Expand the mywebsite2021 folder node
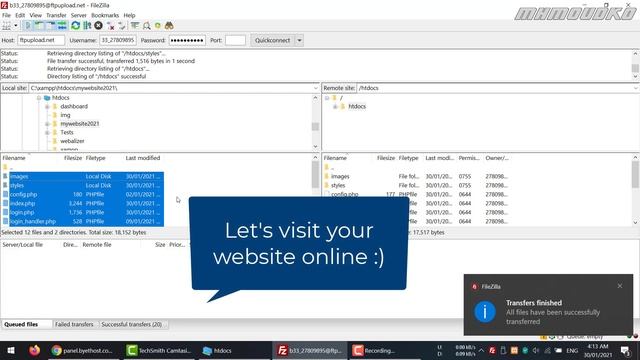Screen dimensions: 640x360 click(47, 124)
